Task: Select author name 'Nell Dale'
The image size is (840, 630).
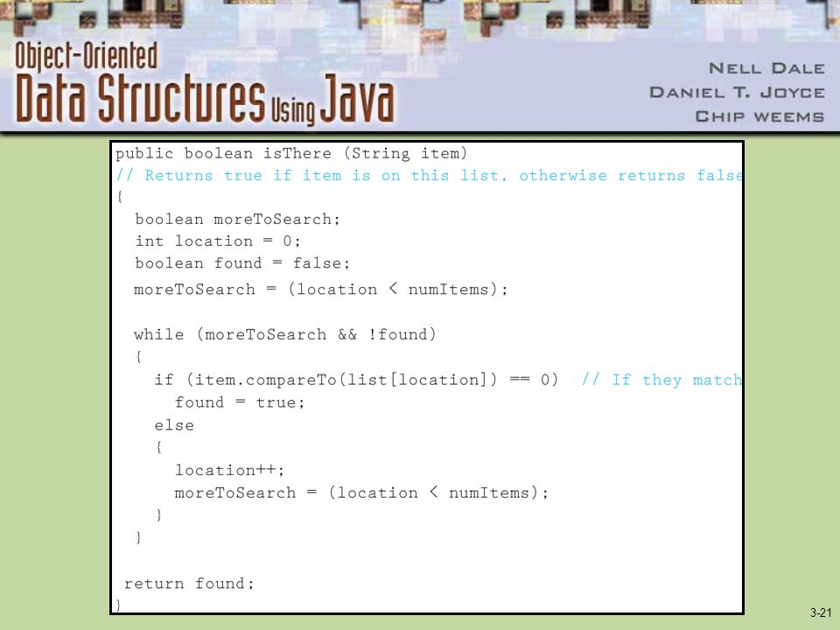Action: (x=766, y=68)
